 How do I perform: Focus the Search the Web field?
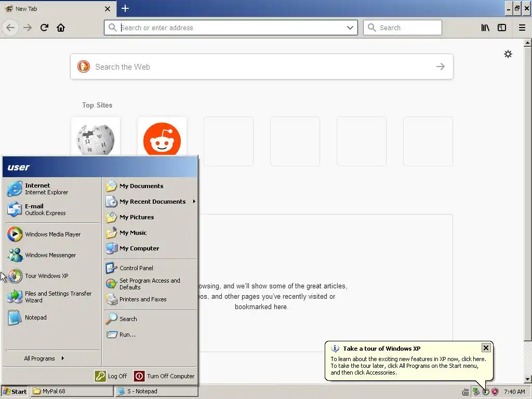[x=262, y=66]
